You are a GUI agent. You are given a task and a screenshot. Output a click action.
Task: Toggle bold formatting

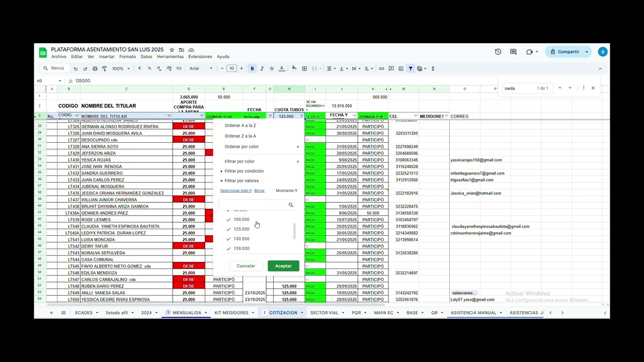pyautogui.click(x=252, y=68)
